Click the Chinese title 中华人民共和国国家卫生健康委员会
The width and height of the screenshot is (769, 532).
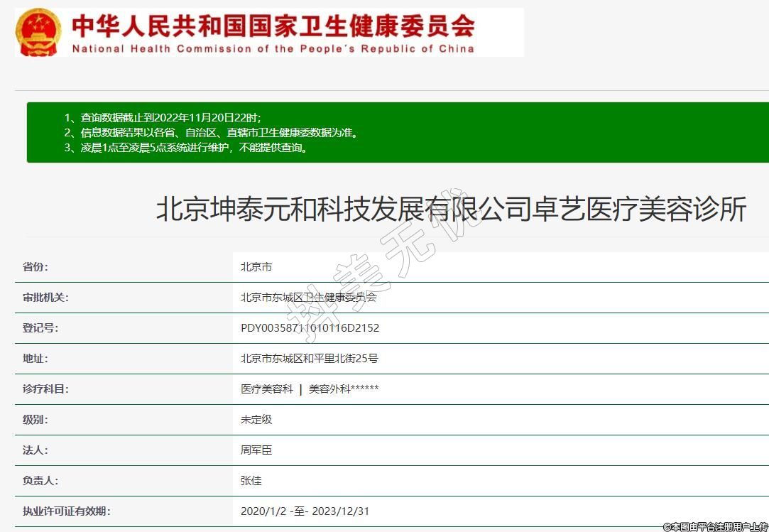[273, 26]
